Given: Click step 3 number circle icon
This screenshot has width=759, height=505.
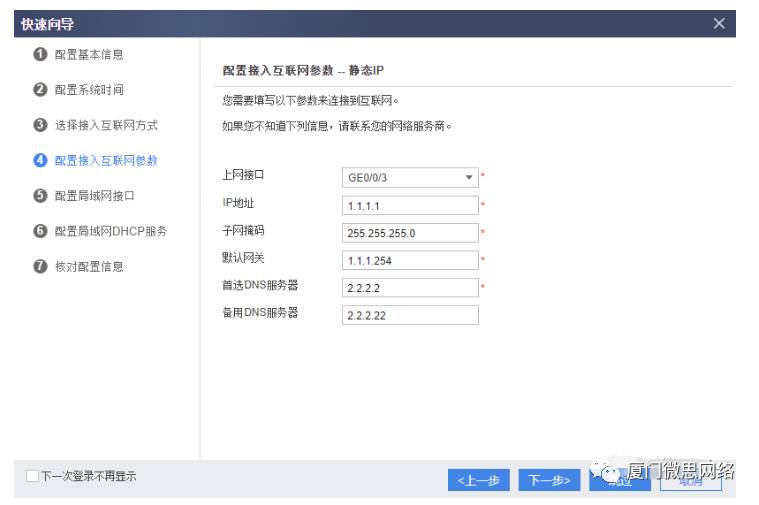Looking at the screenshot, I should (x=40, y=125).
